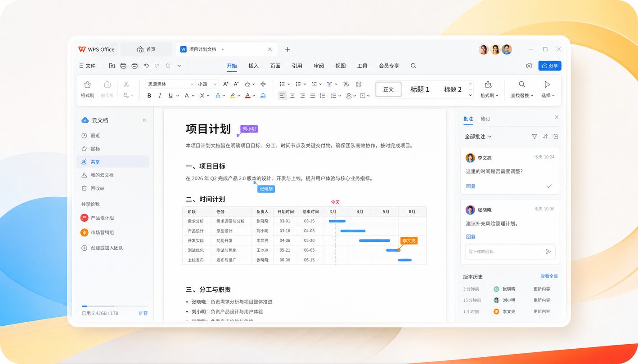Toggle italic formatting
This screenshot has height=364, width=638.
[x=160, y=96]
